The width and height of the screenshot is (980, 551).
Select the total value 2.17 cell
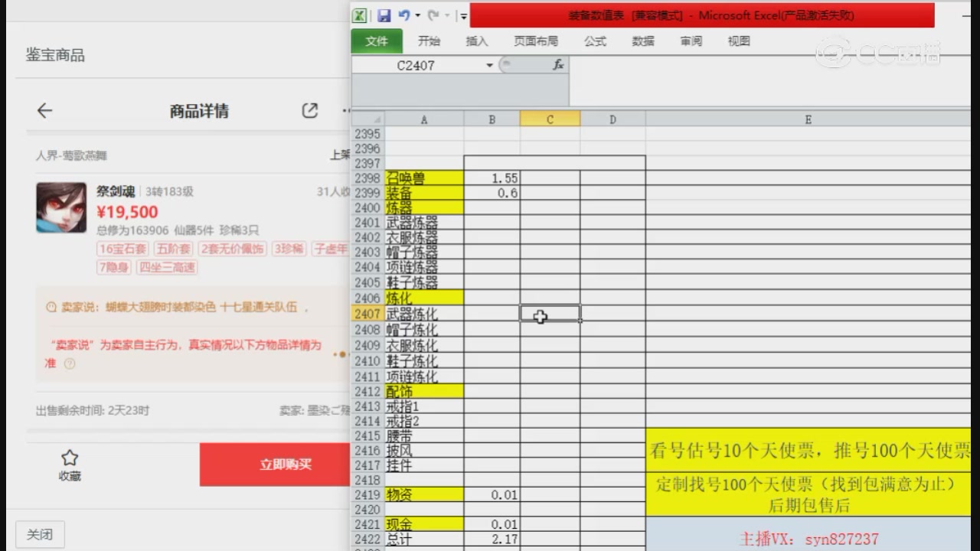492,539
